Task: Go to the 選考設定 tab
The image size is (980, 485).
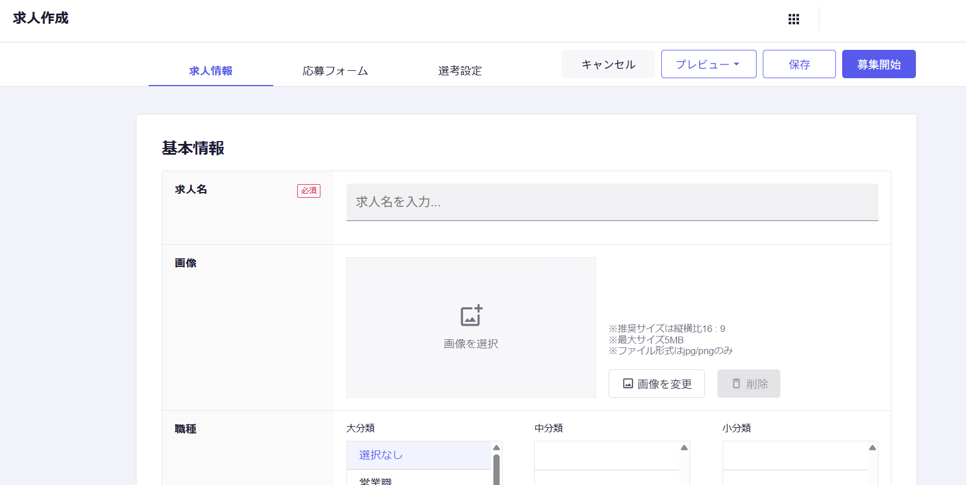Action: (x=460, y=71)
